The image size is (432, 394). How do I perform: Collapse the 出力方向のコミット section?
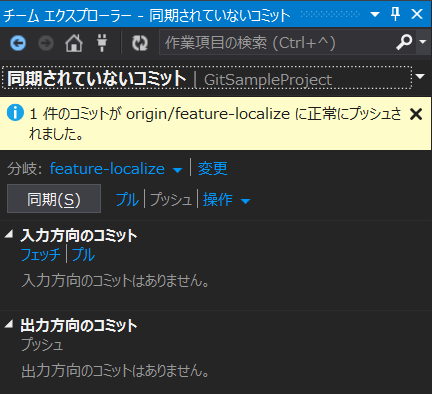tap(9, 324)
